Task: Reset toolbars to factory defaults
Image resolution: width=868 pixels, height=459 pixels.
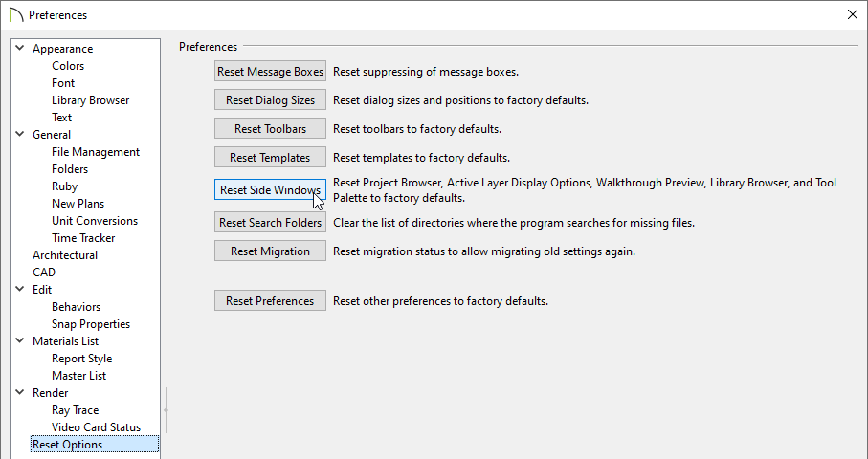Action: (x=270, y=129)
